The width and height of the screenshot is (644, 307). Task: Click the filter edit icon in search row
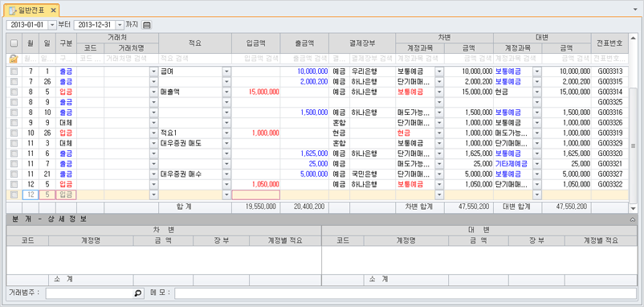coord(14,59)
